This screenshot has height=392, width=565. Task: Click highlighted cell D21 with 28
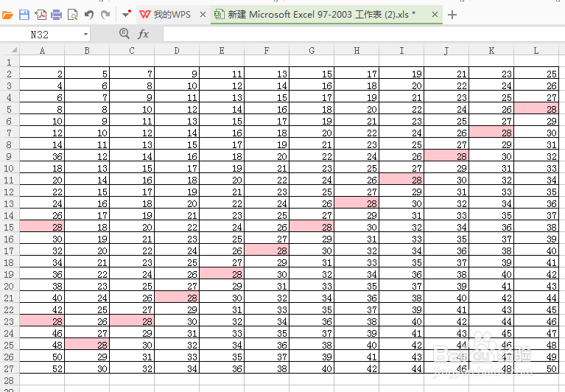click(x=177, y=298)
